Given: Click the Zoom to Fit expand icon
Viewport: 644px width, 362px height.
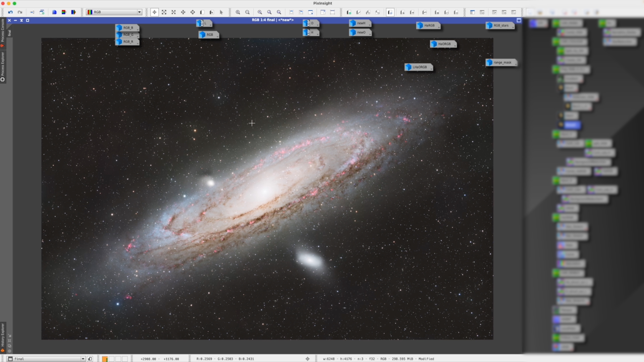Looking at the screenshot, I should (164, 12).
